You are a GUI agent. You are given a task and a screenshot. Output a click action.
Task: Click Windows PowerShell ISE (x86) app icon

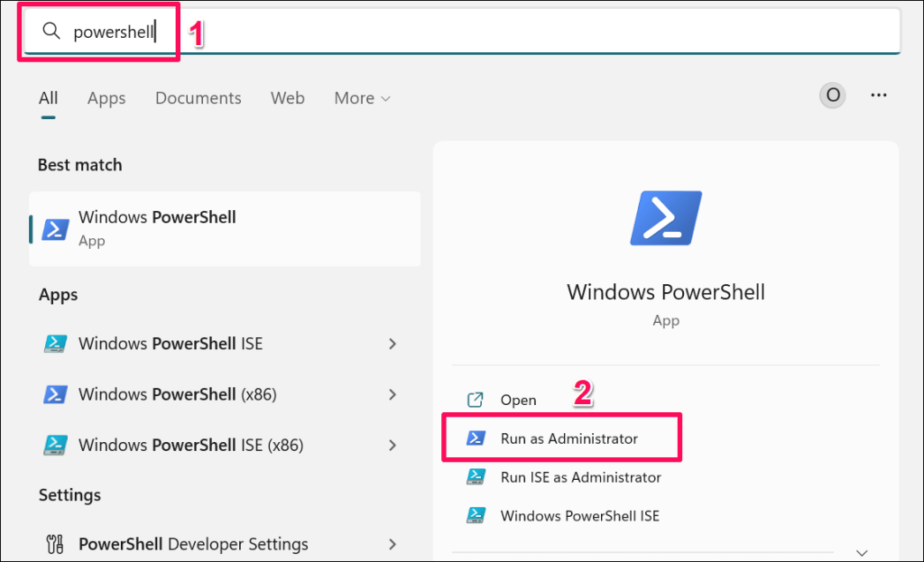pyautogui.click(x=55, y=445)
